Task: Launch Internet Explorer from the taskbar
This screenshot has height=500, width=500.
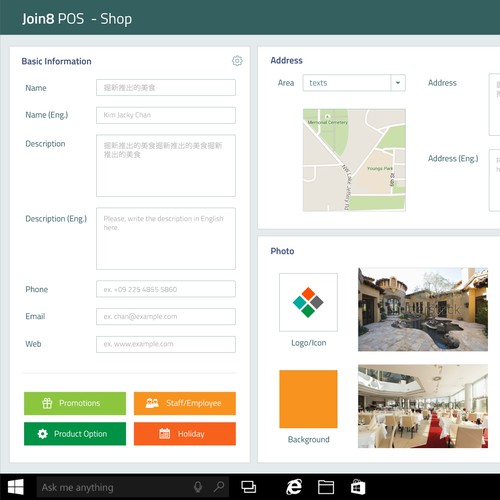Action: tap(294, 487)
